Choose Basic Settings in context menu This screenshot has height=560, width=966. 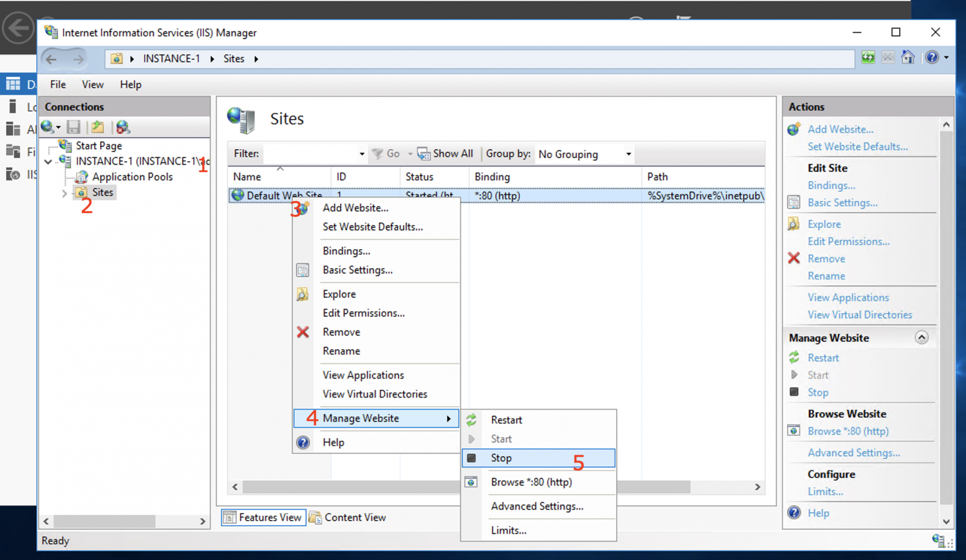click(x=357, y=270)
